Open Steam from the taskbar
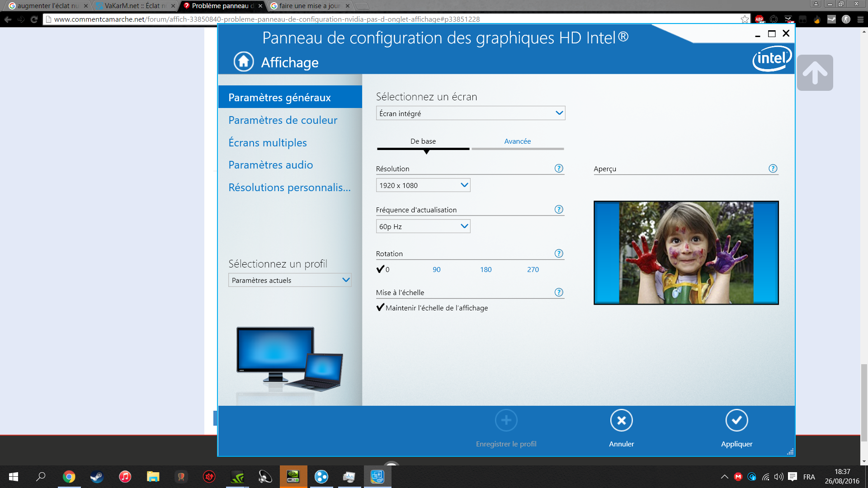Screen dimensions: 868x488 point(97,477)
